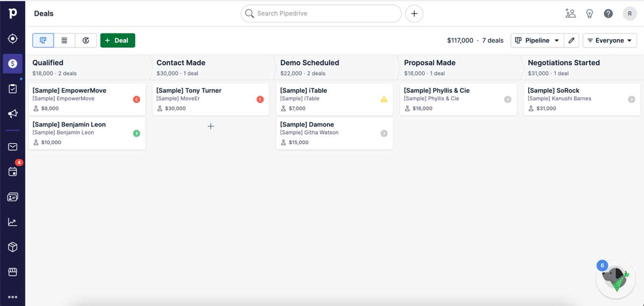Open the Projects clipboard icon in sidebar
This screenshot has width=644, height=306.
[x=12, y=89]
